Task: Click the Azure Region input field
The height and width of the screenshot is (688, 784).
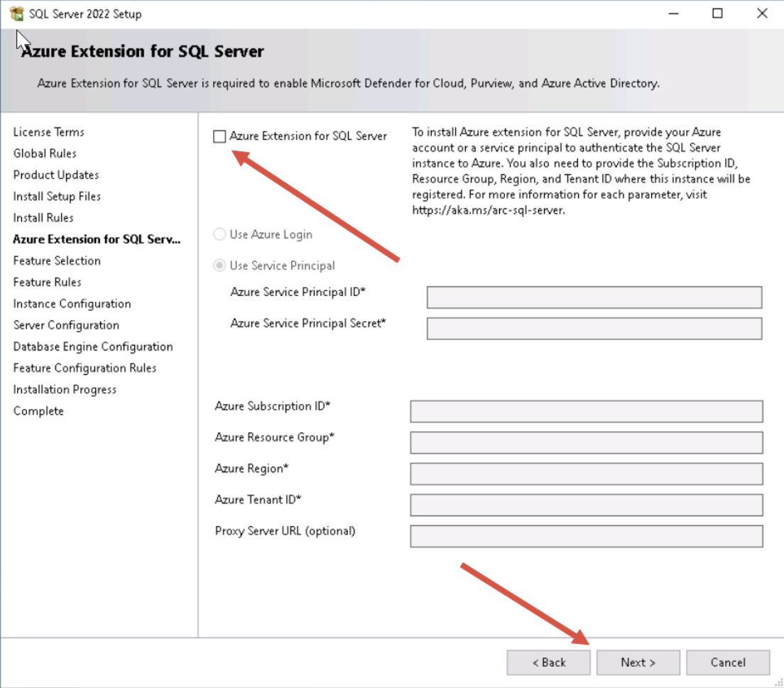Action: (587, 474)
